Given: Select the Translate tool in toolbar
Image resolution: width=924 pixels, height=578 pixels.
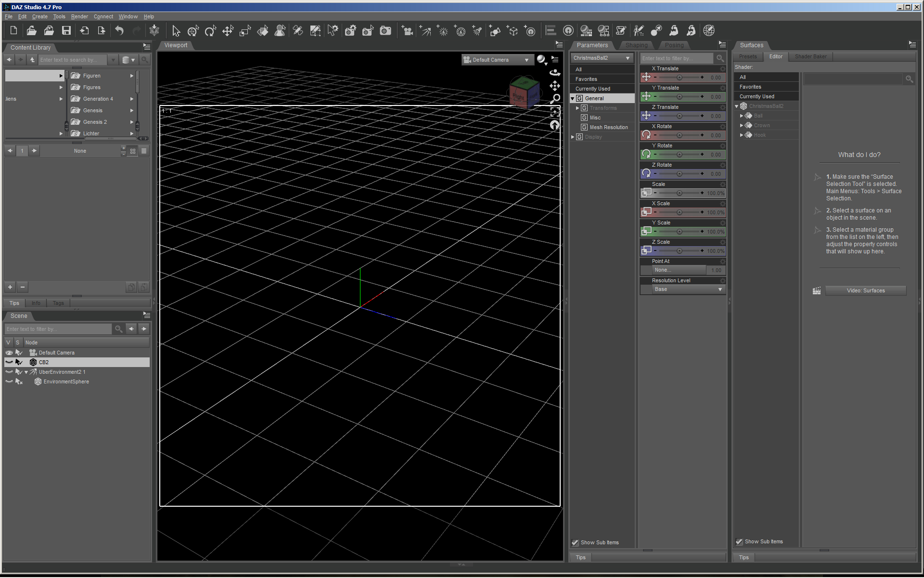Looking at the screenshot, I should click(x=228, y=31).
